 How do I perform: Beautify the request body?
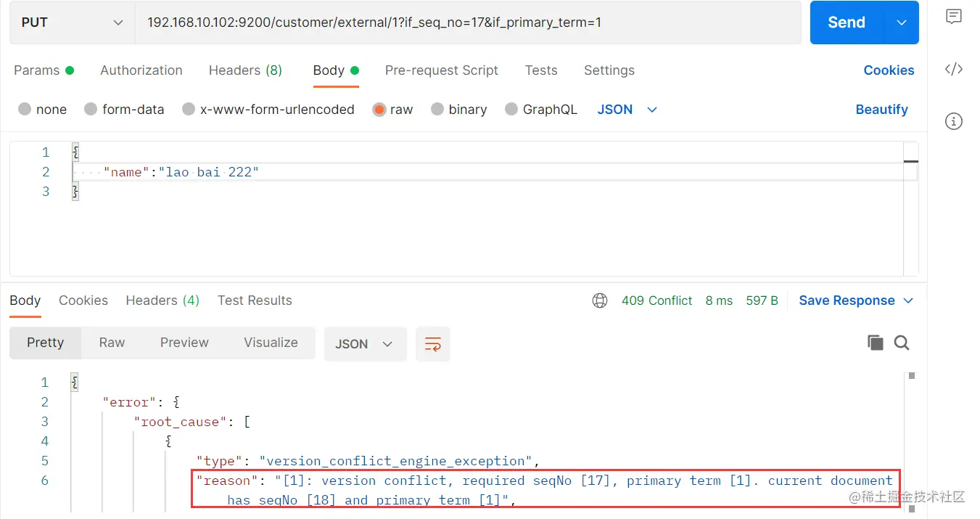881,110
